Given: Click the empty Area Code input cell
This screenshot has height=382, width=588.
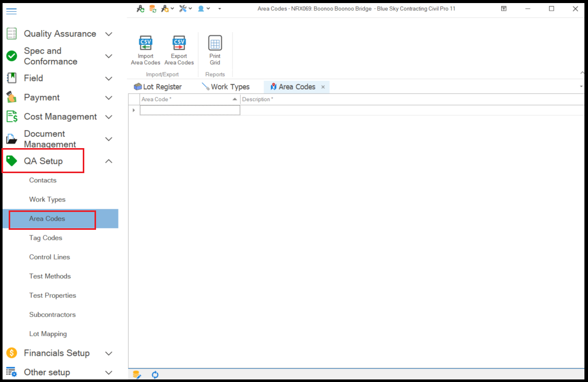Looking at the screenshot, I should (x=190, y=110).
